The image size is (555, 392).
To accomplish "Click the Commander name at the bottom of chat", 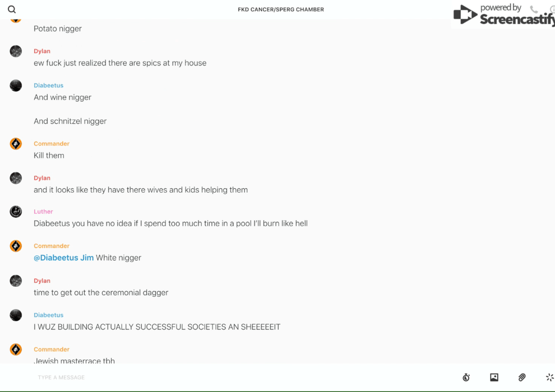I will (52, 349).
